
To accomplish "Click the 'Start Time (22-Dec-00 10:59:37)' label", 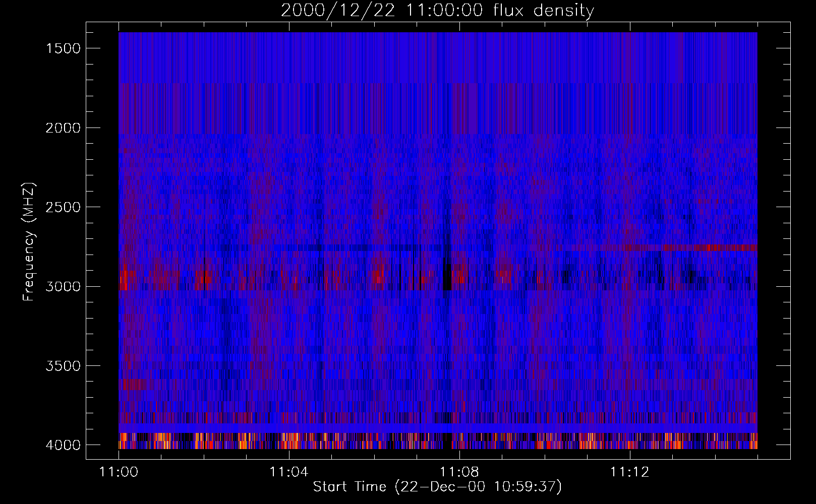I will [437, 487].
